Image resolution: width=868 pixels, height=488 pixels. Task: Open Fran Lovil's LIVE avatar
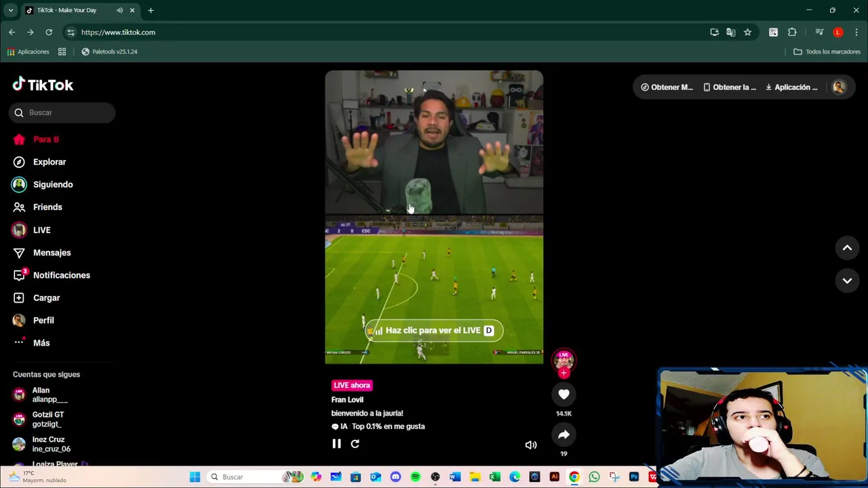(x=564, y=359)
